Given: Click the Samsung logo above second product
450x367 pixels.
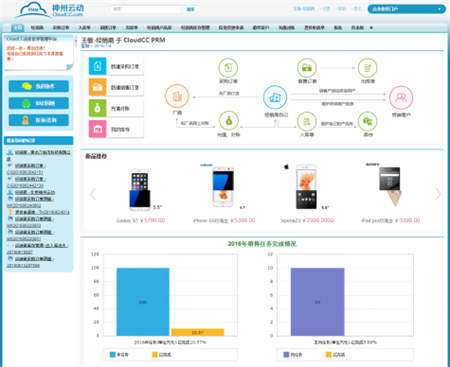Looking at the screenshot, I should [x=206, y=165].
